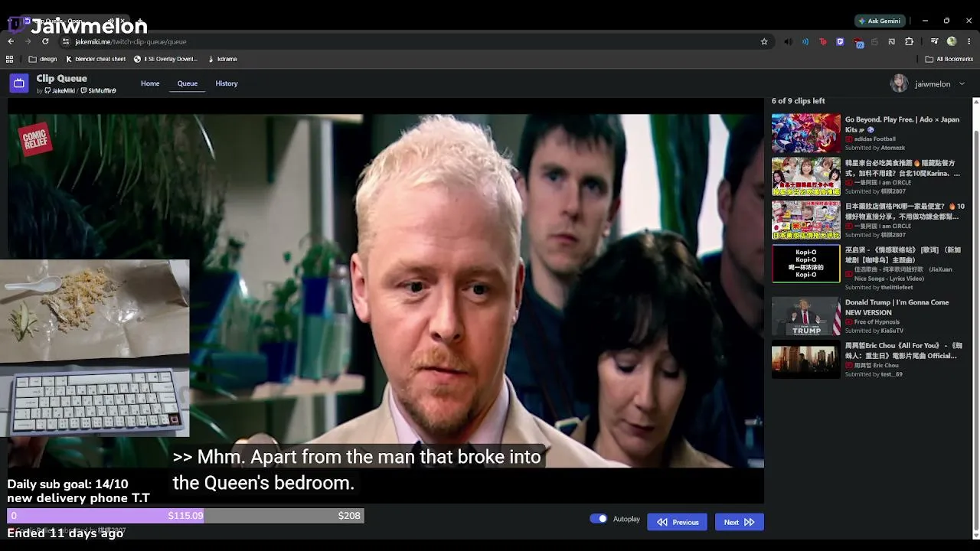This screenshot has width=980, height=551.
Task: Click the Clip Queue heading
Action: tap(61, 78)
